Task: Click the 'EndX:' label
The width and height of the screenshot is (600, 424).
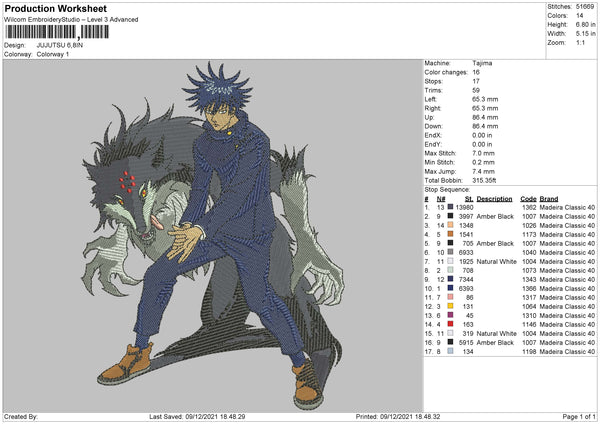Action: pos(433,135)
